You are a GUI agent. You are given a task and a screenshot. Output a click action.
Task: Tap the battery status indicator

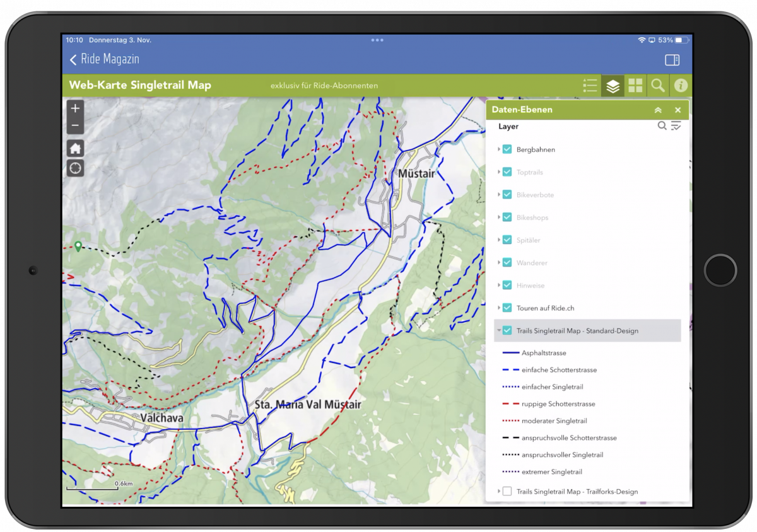tap(681, 40)
